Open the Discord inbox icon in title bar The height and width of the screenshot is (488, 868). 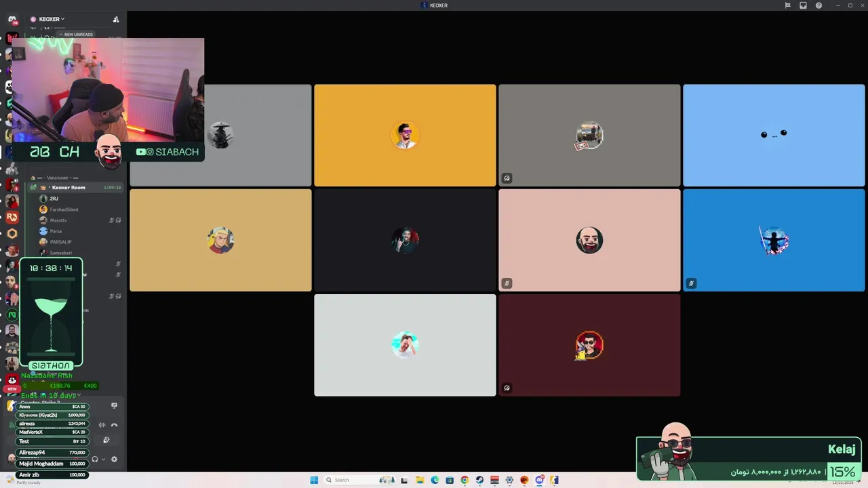coord(803,5)
